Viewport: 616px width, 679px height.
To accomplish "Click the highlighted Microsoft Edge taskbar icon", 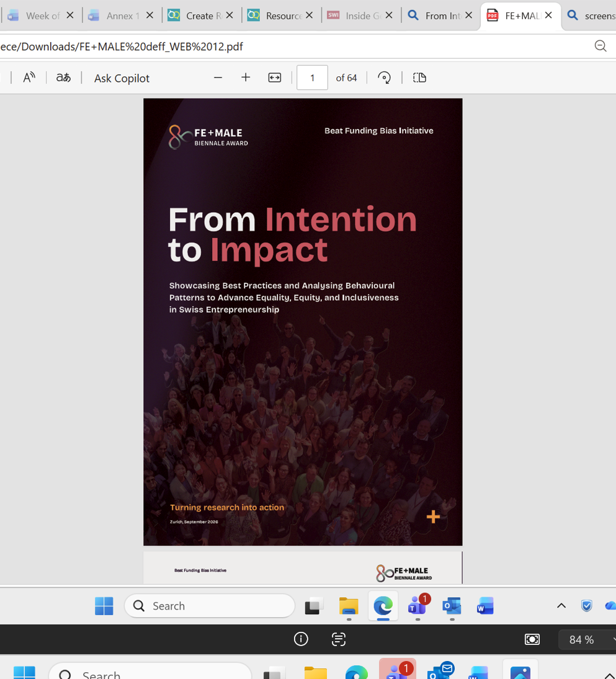I will 383,606.
